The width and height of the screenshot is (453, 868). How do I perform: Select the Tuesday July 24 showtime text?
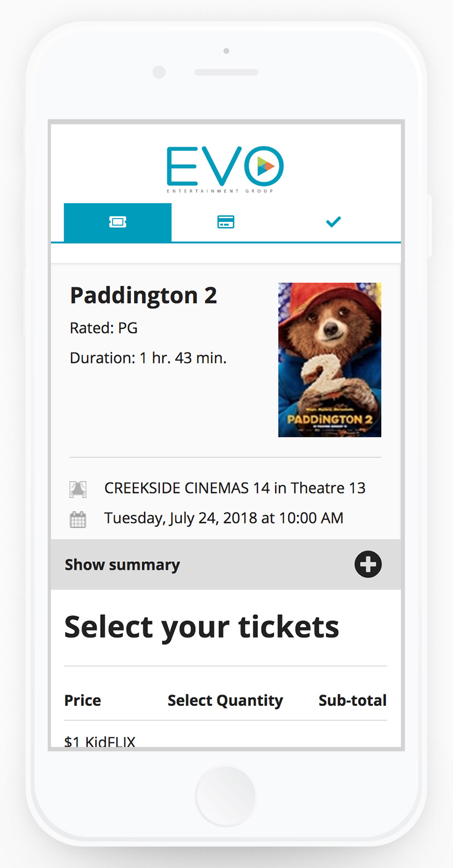223,518
